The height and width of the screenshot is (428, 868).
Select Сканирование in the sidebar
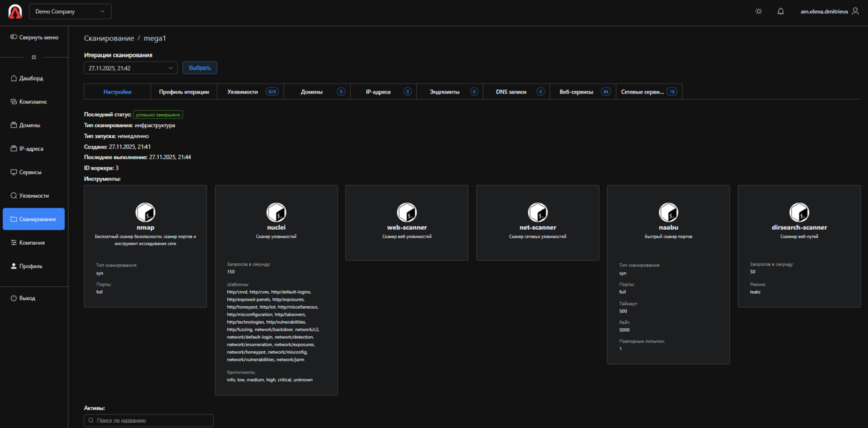[x=34, y=219]
